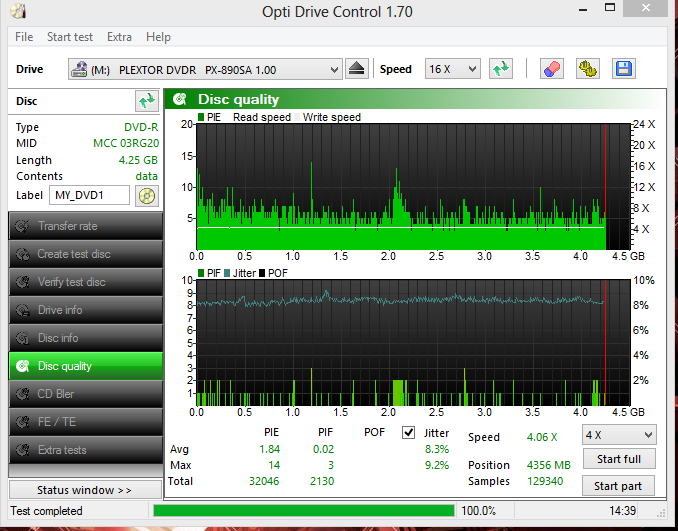Screen dimensions: 678x531
Task: Click the POF legend swatch
Action: point(262,273)
